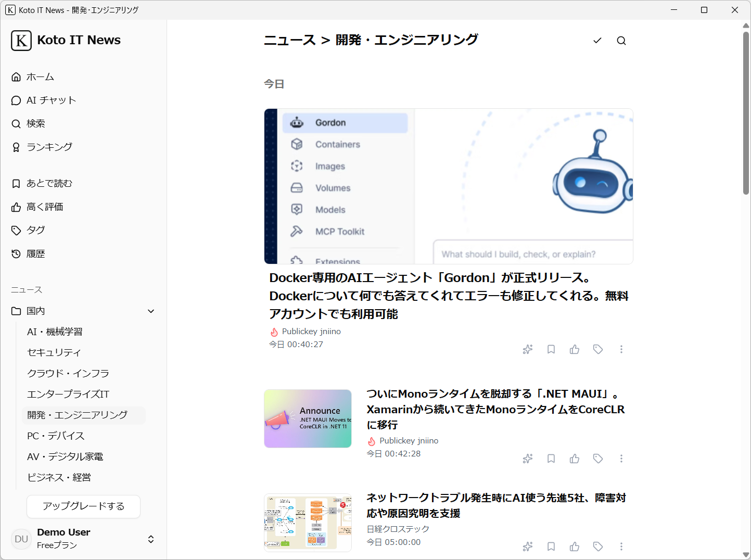751x560 pixels.
Task: Open more options for Docker Gordon article
Action: [621, 349]
